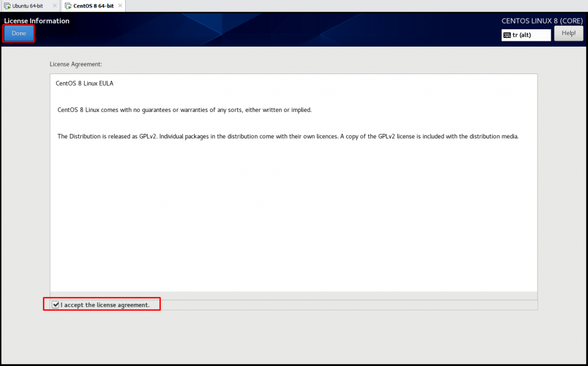Open the Help! panel
The image size is (588, 366).
point(568,33)
